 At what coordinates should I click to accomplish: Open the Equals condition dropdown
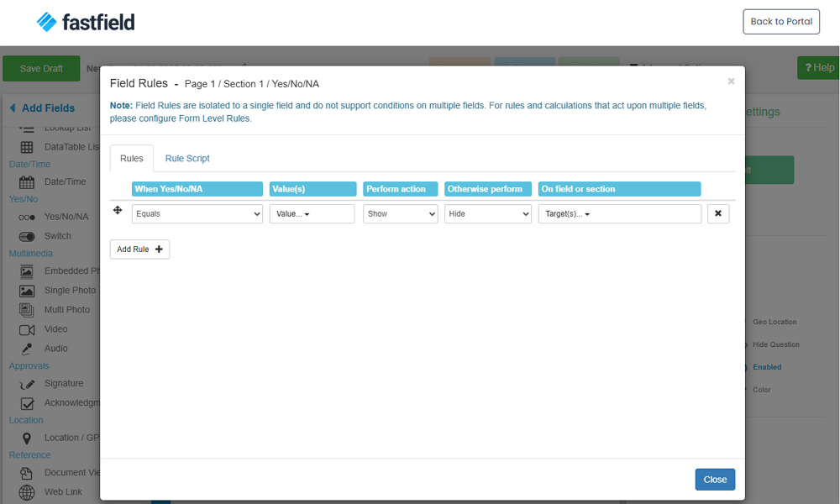coord(197,213)
